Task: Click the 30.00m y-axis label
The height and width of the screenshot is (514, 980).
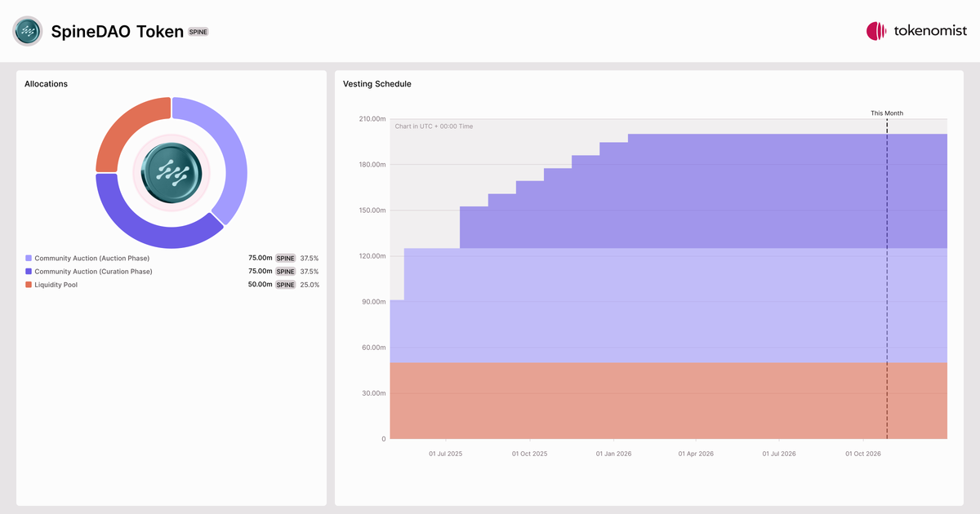Action: click(x=374, y=393)
